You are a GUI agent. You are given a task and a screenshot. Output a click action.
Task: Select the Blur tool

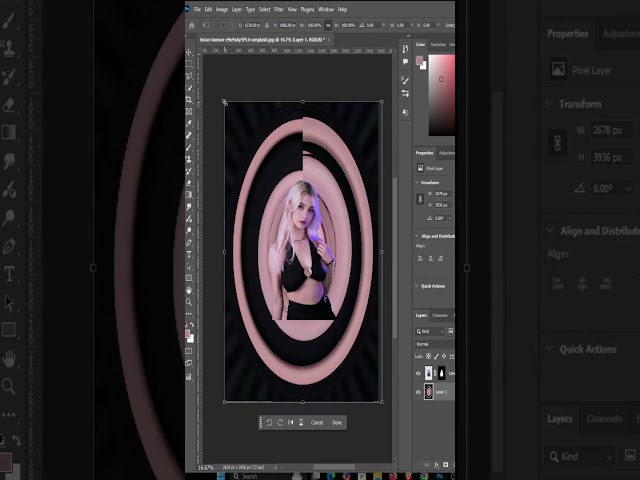(189, 207)
